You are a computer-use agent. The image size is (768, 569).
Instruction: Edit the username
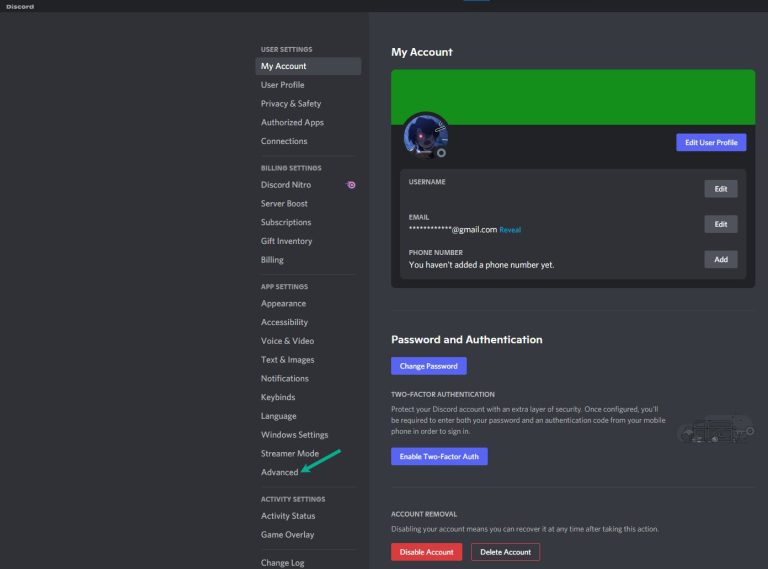[x=720, y=189]
